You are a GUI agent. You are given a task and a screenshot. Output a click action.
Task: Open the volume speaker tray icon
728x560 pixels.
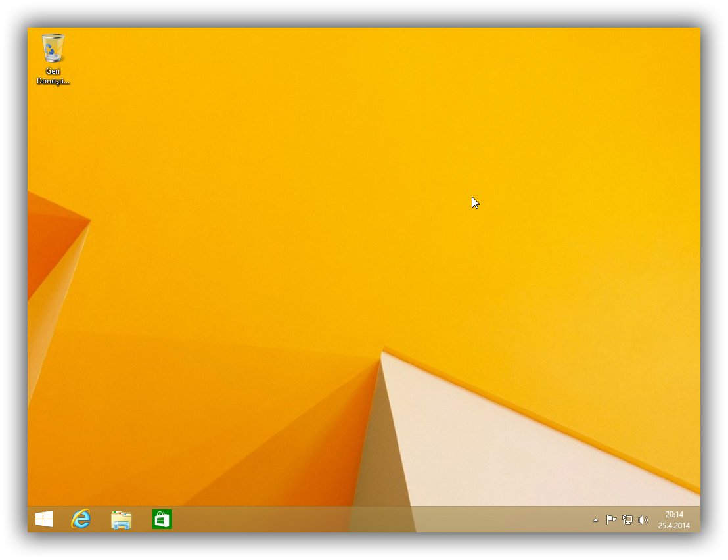pyautogui.click(x=643, y=520)
